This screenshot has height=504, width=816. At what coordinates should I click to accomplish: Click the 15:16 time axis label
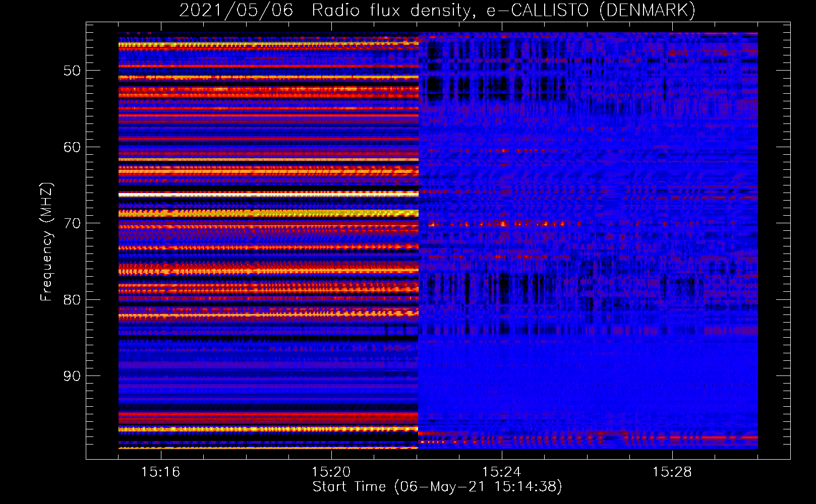(160, 472)
